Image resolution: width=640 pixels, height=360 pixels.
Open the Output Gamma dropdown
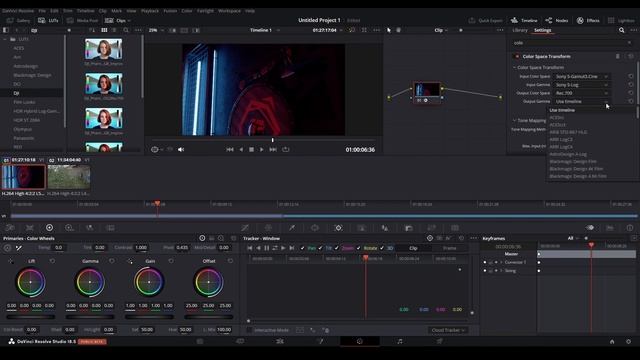click(x=582, y=101)
